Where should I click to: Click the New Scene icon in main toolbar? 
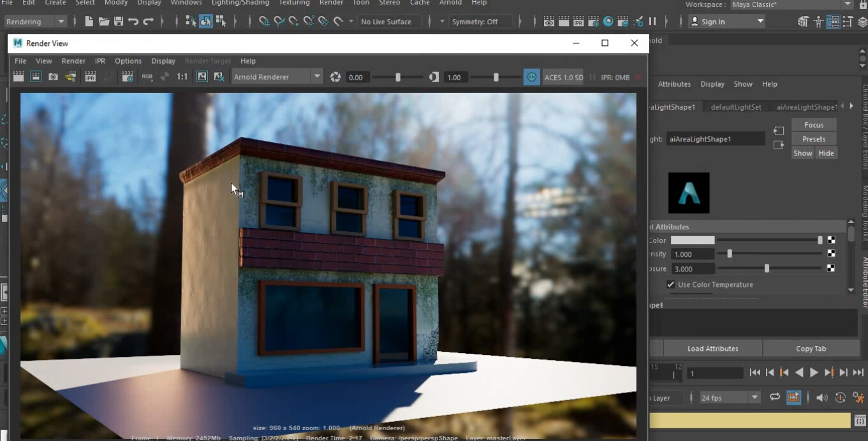[x=89, y=22]
